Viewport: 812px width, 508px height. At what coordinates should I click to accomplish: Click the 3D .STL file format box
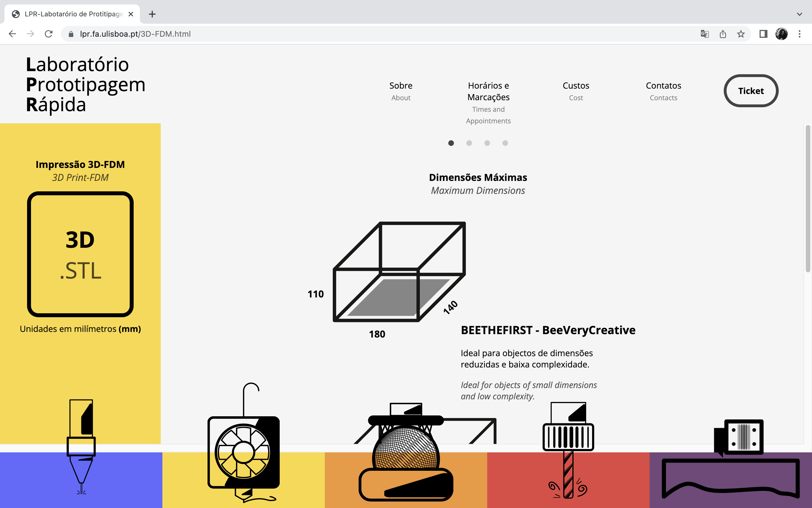tap(80, 254)
